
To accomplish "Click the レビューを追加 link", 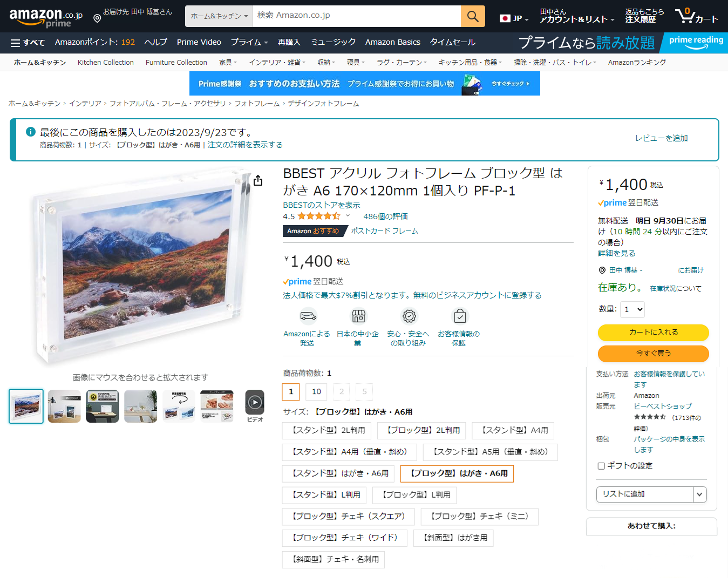I will 661,138.
